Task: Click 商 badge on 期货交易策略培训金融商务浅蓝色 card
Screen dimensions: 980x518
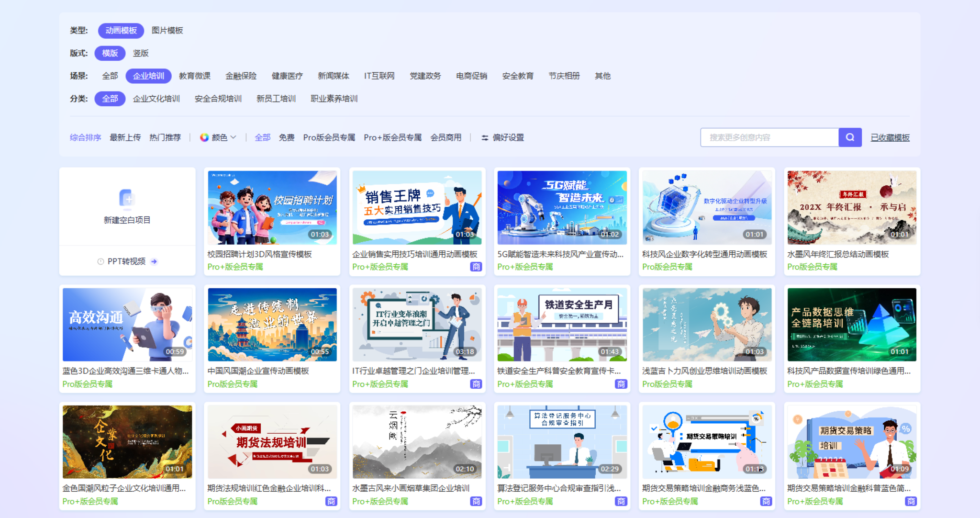Action: tap(766, 501)
